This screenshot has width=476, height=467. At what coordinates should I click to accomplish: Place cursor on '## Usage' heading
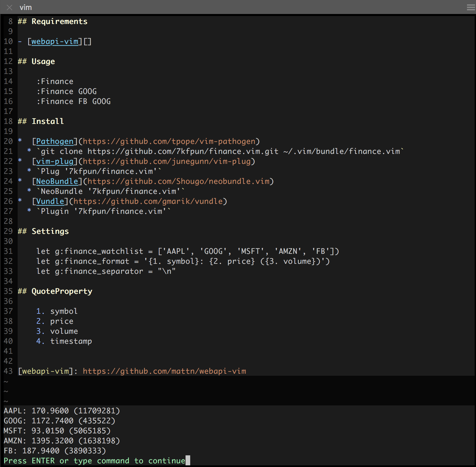[36, 62]
